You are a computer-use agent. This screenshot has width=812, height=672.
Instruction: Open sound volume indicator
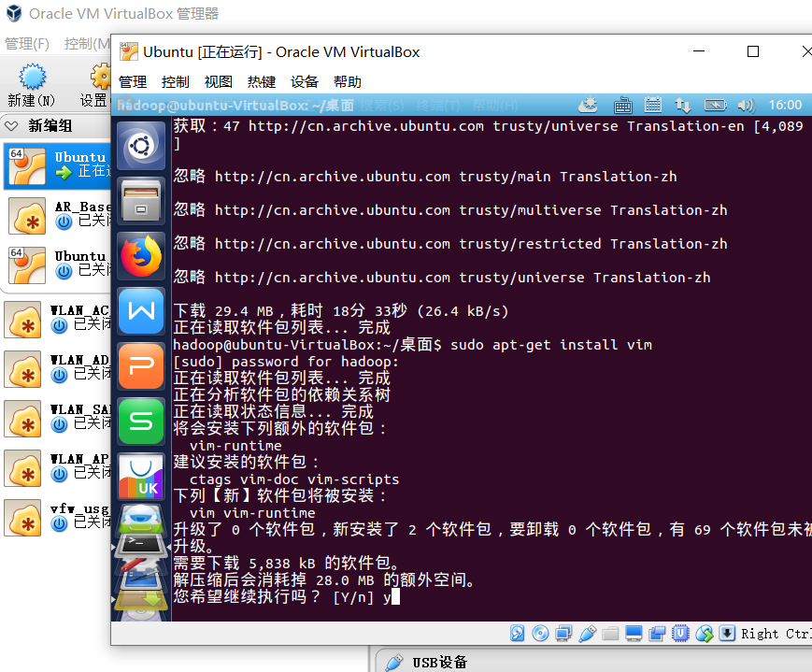(x=747, y=106)
